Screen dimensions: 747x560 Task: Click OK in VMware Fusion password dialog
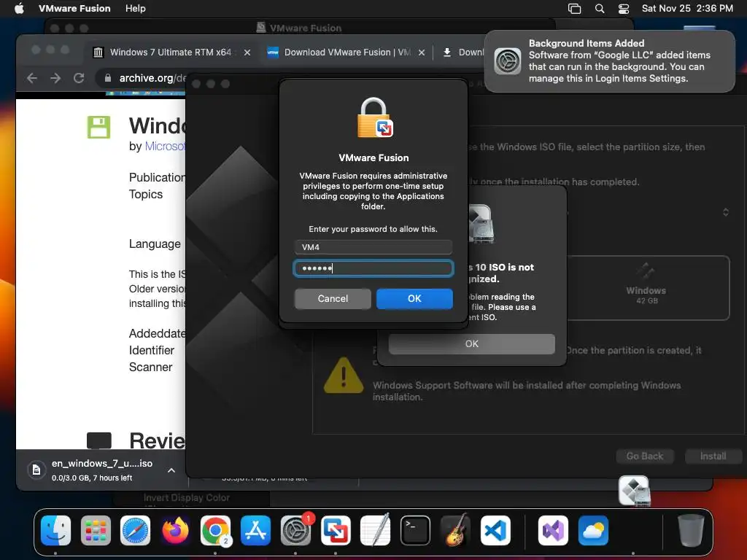tap(414, 298)
